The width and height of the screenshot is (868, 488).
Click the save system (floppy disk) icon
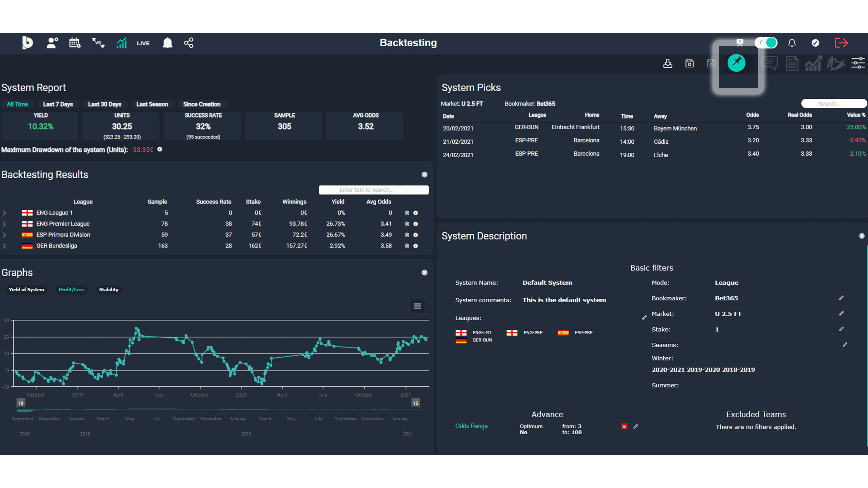pos(689,63)
